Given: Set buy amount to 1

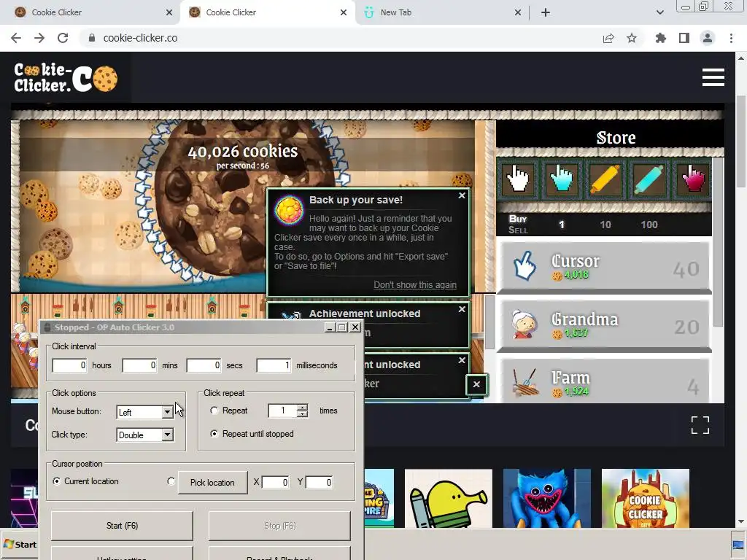Looking at the screenshot, I should coord(562,225).
